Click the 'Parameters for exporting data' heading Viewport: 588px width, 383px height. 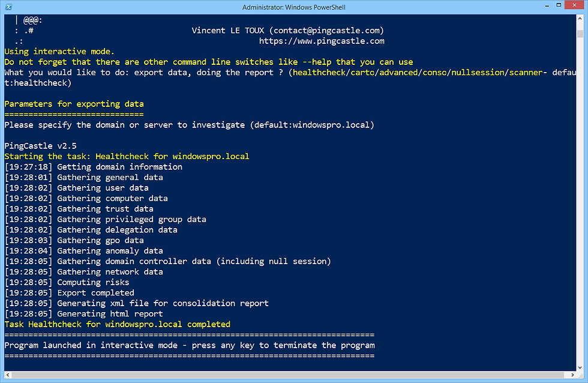74,104
